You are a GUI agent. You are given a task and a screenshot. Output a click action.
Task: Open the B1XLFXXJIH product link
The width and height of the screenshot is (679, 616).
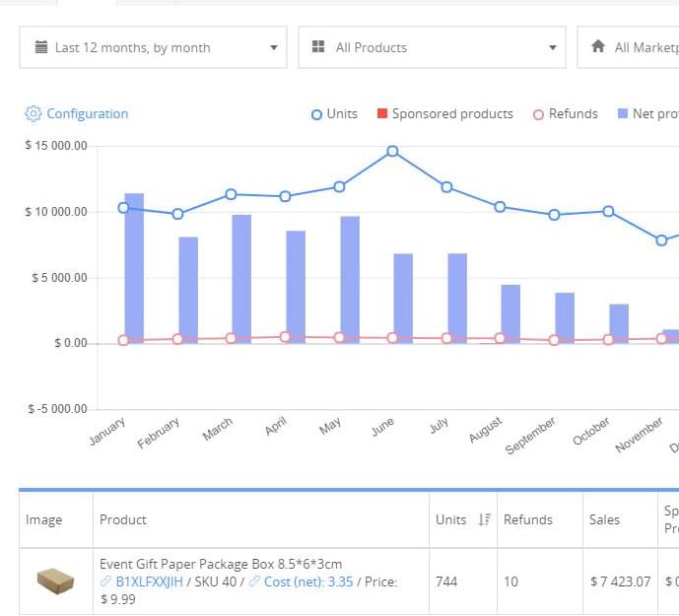coord(150,582)
